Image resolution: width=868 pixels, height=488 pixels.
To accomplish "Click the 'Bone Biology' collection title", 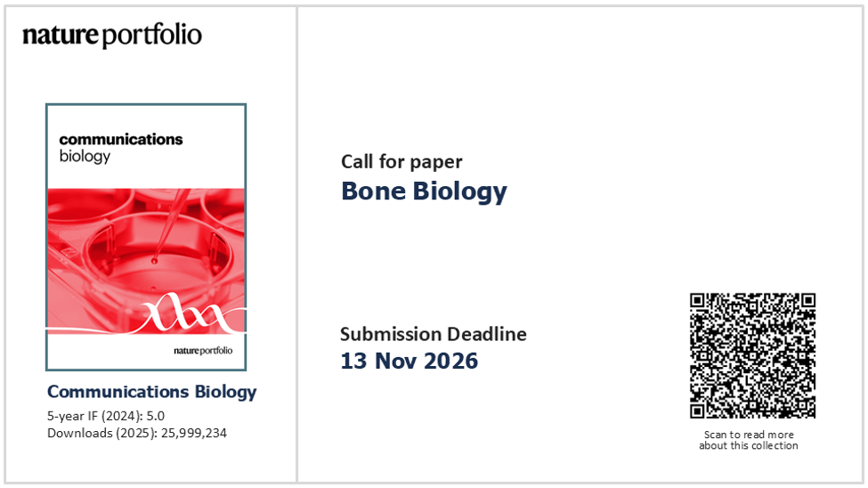I will (x=424, y=191).
